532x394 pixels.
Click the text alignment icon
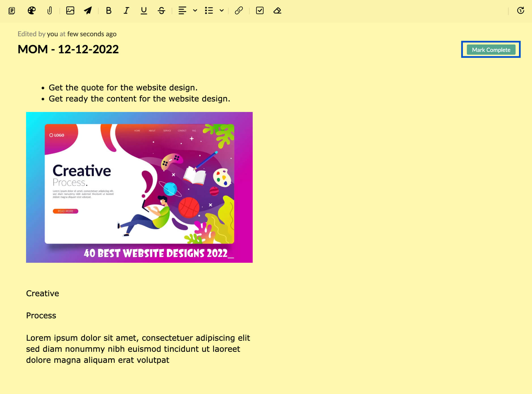[x=182, y=11]
